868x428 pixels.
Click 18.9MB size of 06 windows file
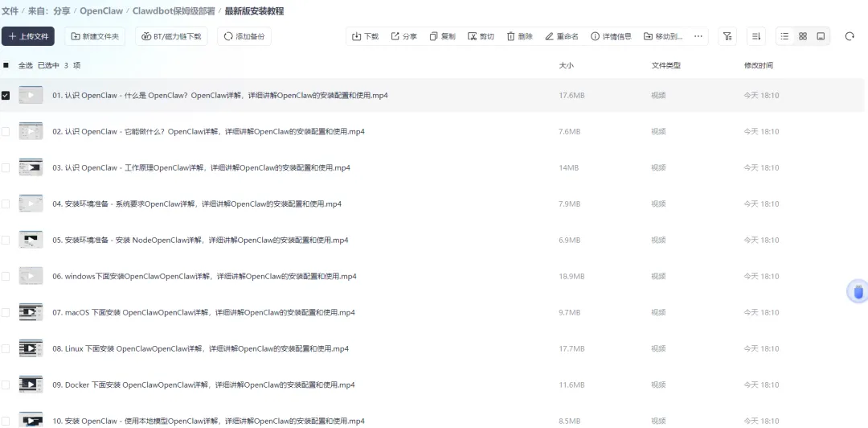click(572, 276)
